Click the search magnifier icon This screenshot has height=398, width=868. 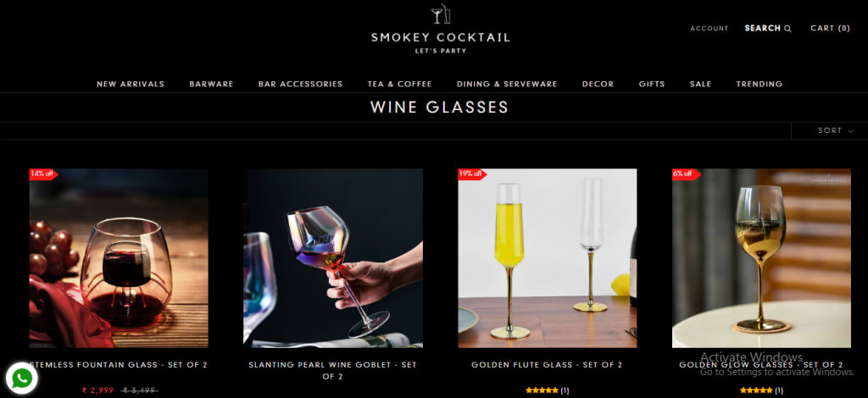pyautogui.click(x=787, y=29)
